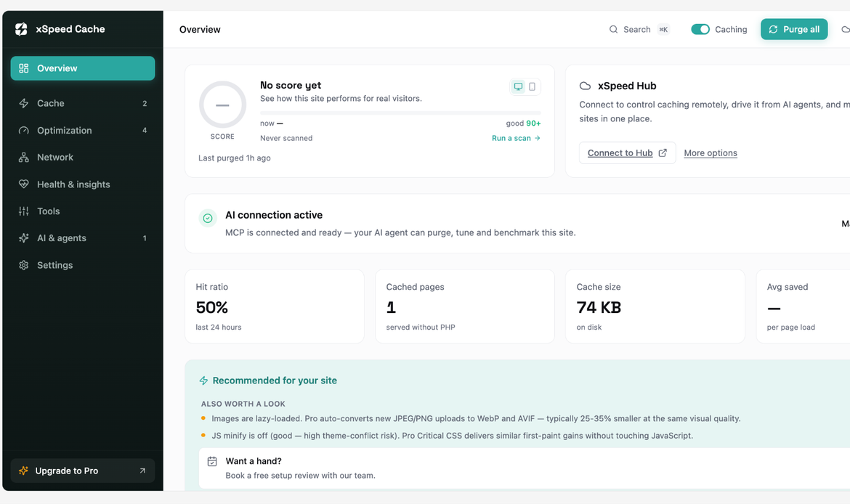The width and height of the screenshot is (850, 504).
Task: Open AI & agents sidebar section
Action: pyautogui.click(x=82, y=238)
